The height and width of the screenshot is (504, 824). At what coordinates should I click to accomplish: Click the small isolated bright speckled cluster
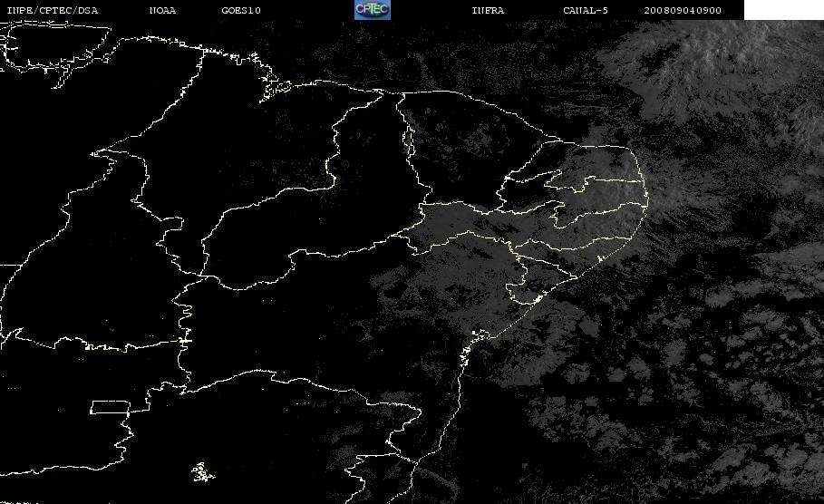coord(202,472)
